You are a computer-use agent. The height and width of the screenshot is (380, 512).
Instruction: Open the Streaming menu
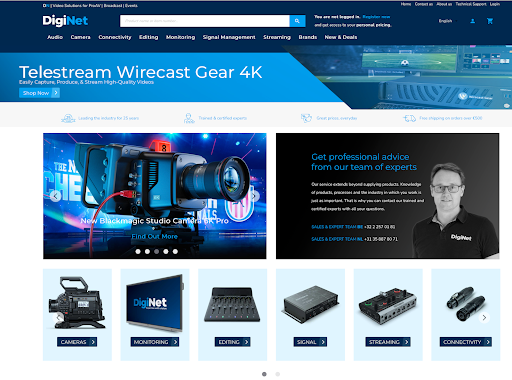click(277, 37)
